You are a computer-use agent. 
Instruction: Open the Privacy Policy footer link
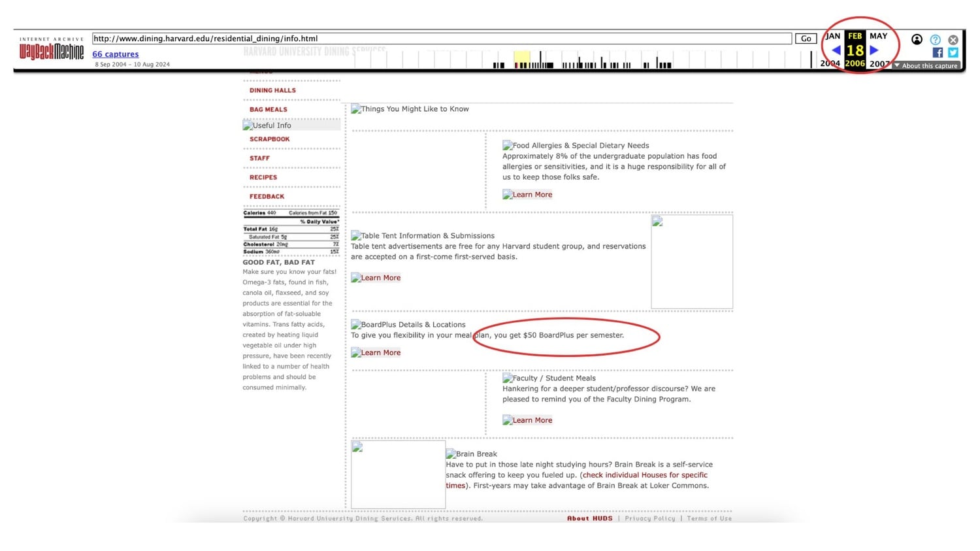pyautogui.click(x=650, y=518)
